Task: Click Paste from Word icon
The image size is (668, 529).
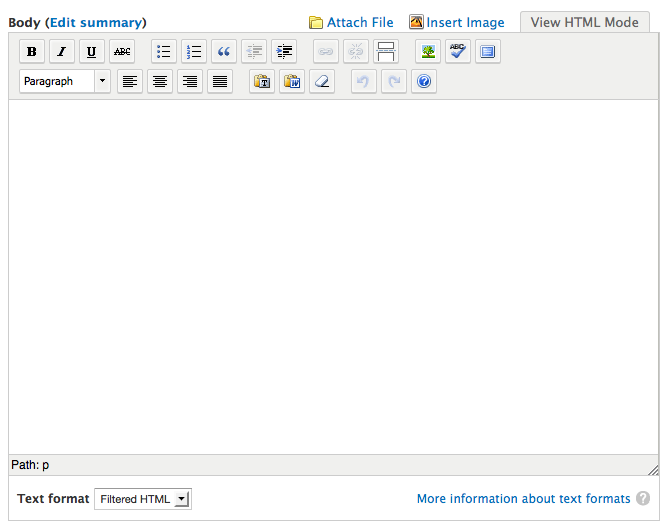Action: (292, 81)
